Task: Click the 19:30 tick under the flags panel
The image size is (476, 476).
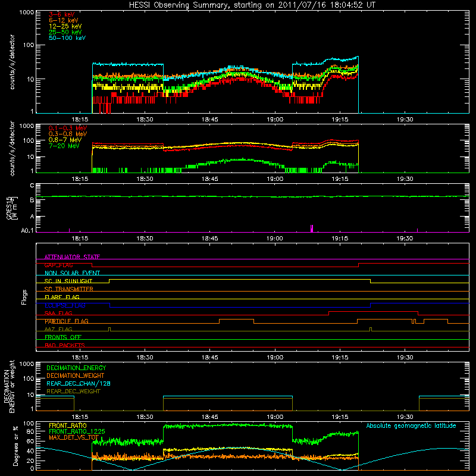Action: click(x=405, y=358)
